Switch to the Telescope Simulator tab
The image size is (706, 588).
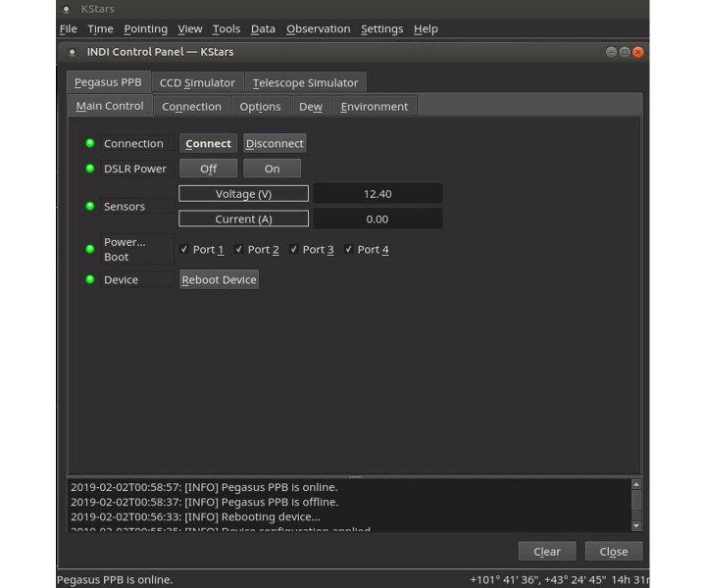click(x=305, y=83)
